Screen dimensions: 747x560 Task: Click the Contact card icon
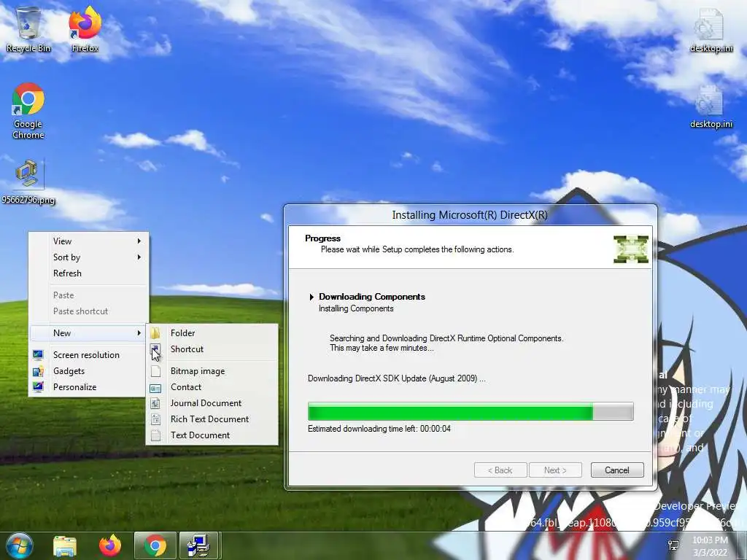(155, 388)
